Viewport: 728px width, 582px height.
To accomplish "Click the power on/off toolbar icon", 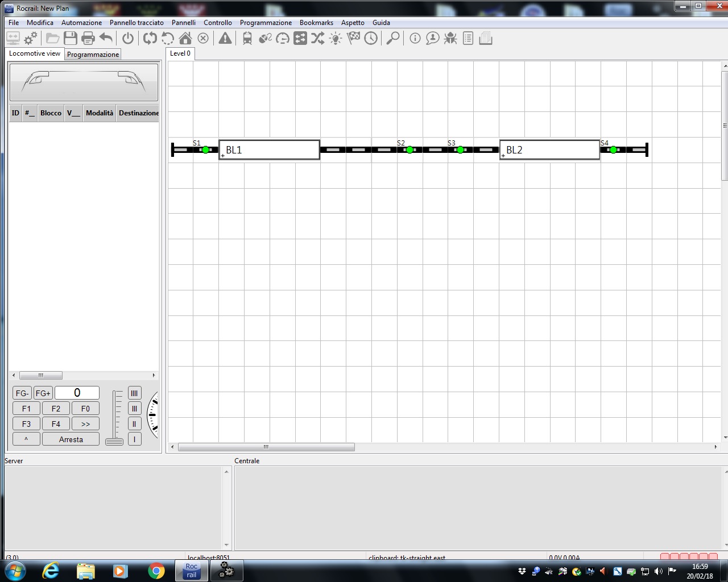I will pos(128,38).
